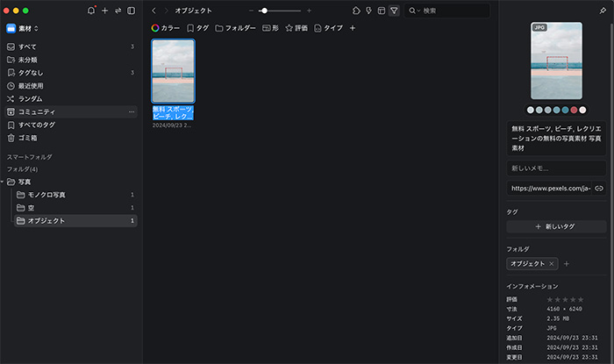Remove the オブジェクト folder chip
The width and height of the screenshot is (614, 364).
tap(552, 263)
